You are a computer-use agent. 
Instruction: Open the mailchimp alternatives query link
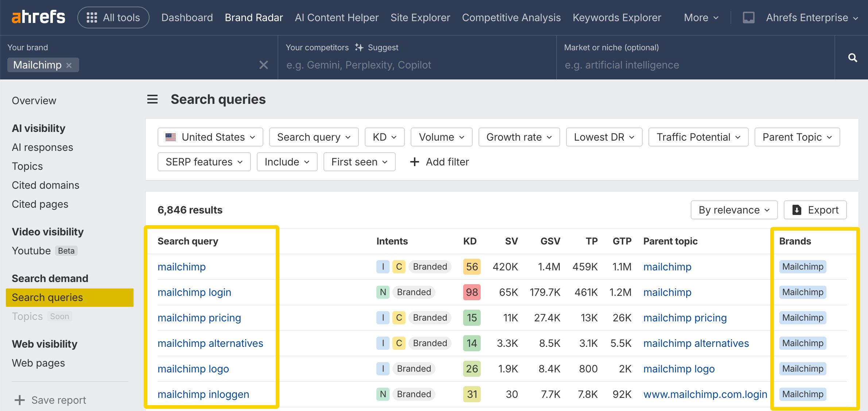pyautogui.click(x=210, y=343)
